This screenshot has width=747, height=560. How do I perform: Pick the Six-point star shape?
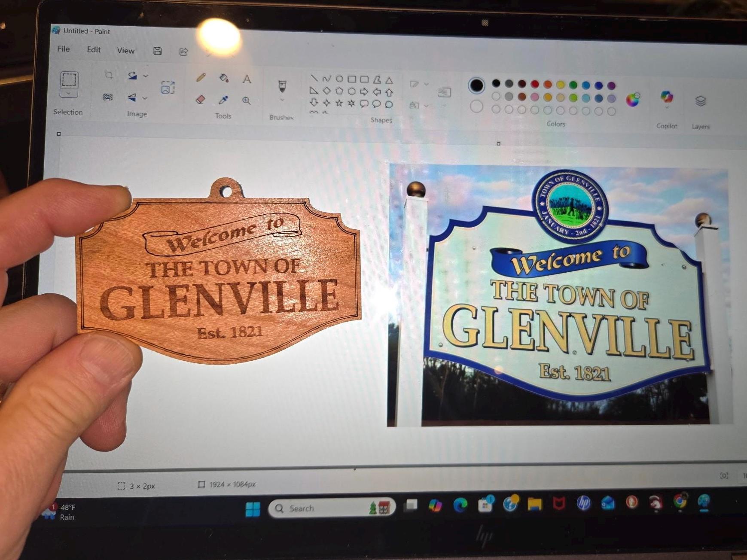pos(351,103)
